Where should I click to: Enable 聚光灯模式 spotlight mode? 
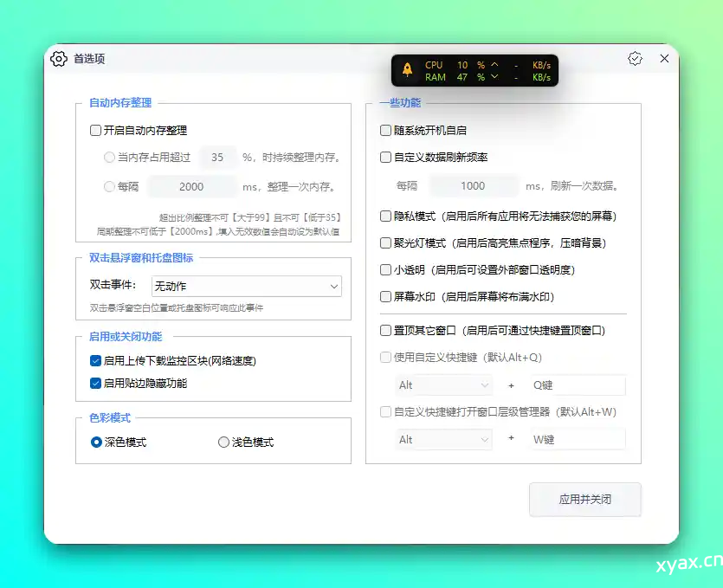coord(385,242)
